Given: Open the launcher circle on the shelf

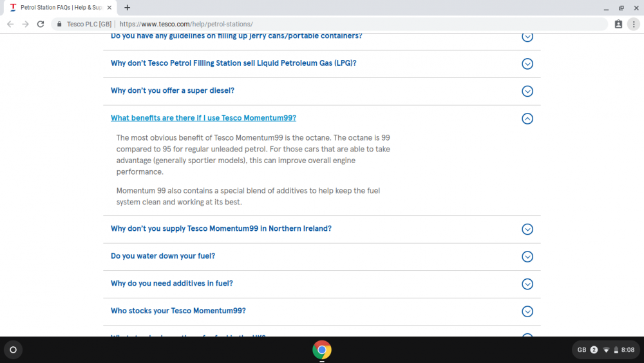Looking at the screenshot, I should tap(13, 350).
